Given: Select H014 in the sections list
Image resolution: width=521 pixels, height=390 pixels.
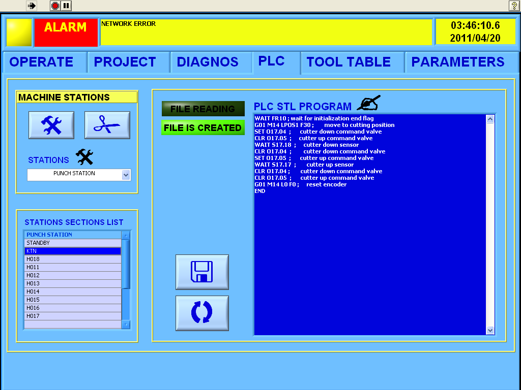Looking at the screenshot, I should point(73,291).
